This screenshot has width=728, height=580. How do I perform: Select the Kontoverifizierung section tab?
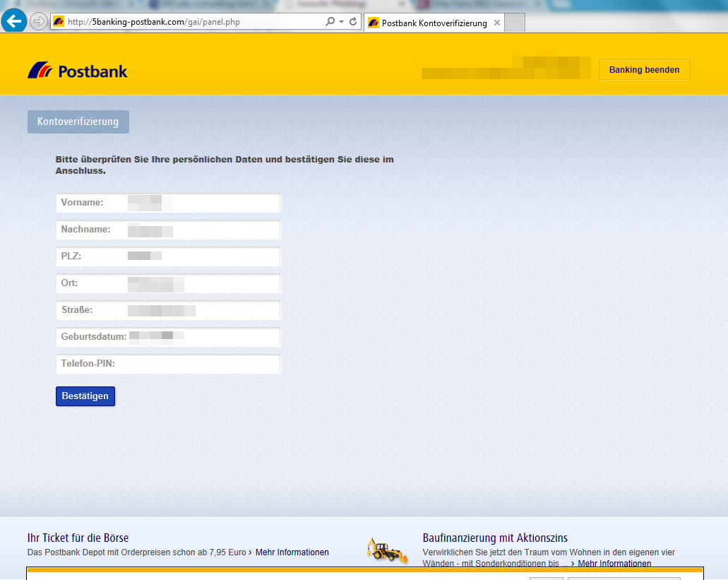point(78,122)
